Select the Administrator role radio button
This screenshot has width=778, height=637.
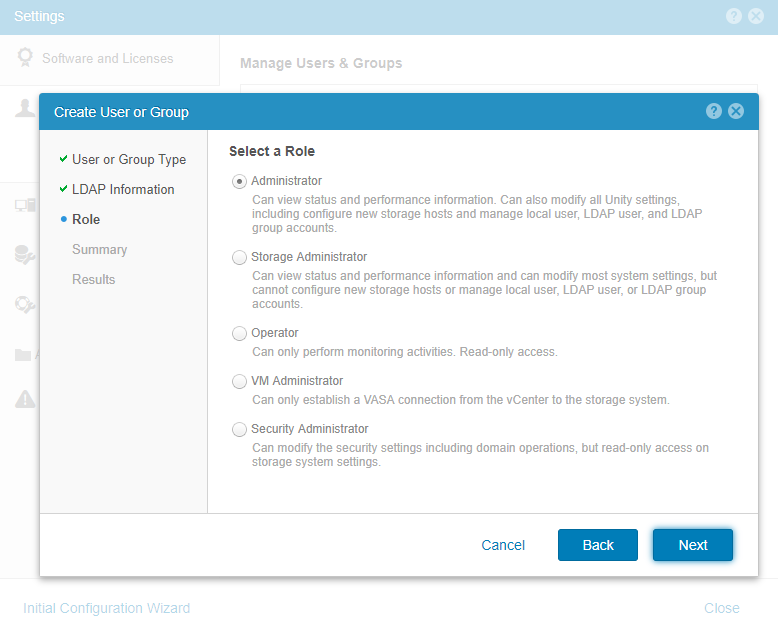click(239, 181)
